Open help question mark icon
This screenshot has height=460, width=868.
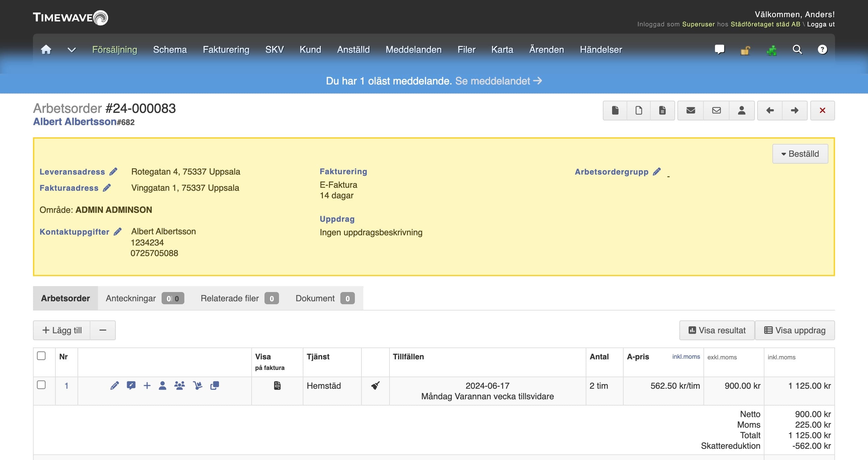822,49
